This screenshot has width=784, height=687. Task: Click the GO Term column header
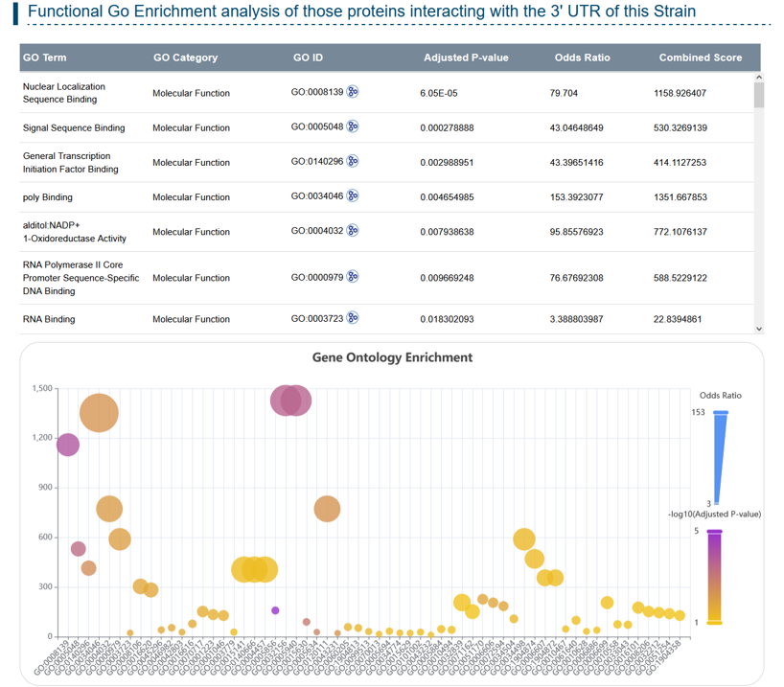click(x=45, y=57)
